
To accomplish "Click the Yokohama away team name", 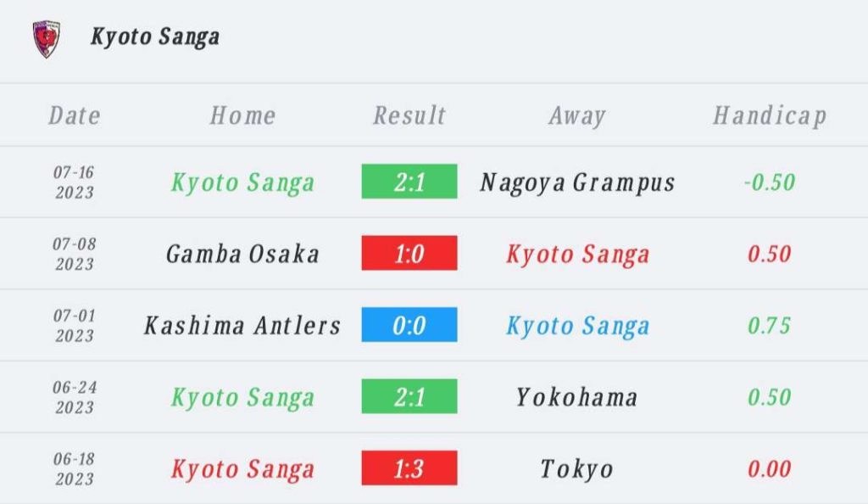I will [x=576, y=397].
